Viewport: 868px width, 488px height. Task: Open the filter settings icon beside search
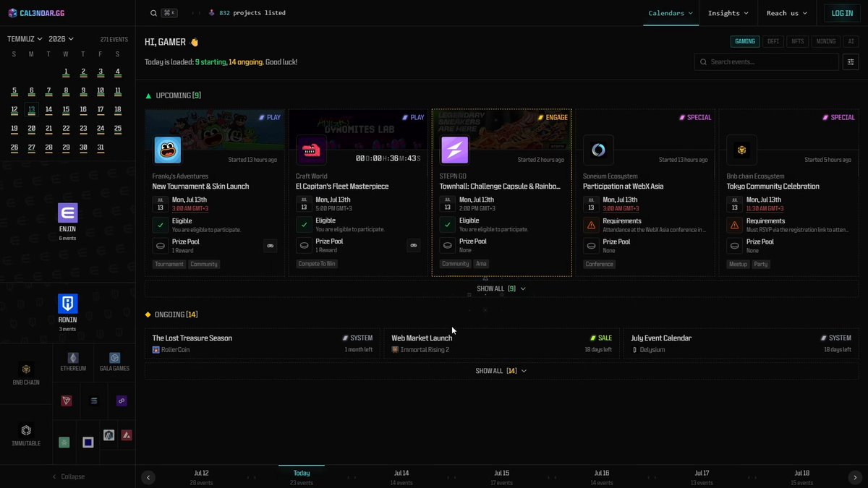coord(850,62)
